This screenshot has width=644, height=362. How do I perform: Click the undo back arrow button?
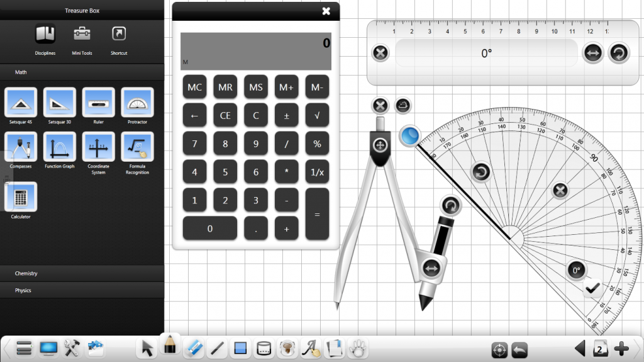point(519,350)
